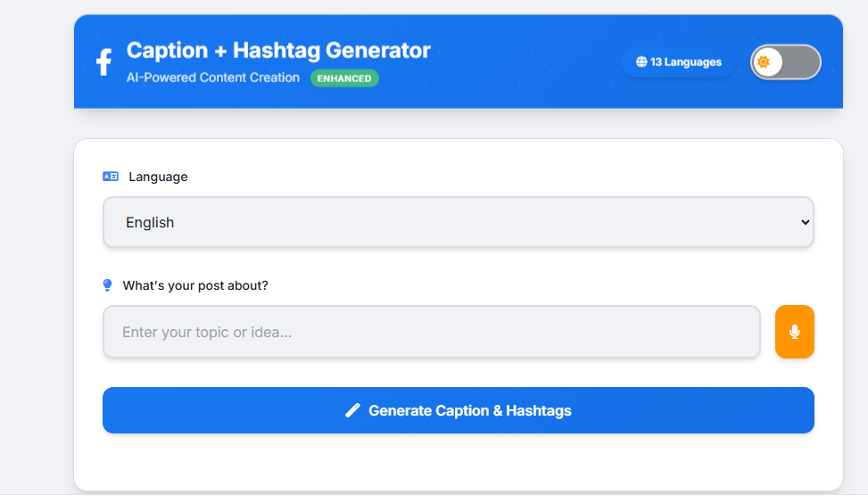Focus the topic or idea input field
The image size is (868, 503).
coord(431,332)
